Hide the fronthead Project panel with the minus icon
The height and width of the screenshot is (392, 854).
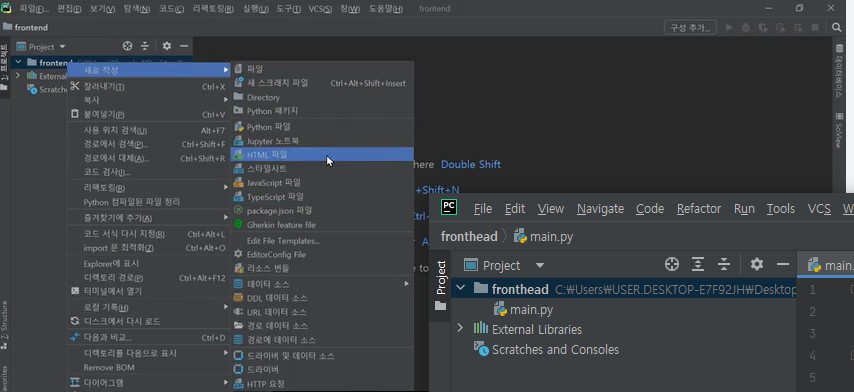(x=783, y=265)
